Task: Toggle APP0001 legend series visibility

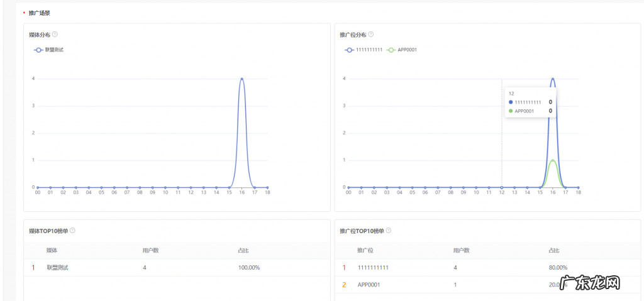Action: (402, 49)
